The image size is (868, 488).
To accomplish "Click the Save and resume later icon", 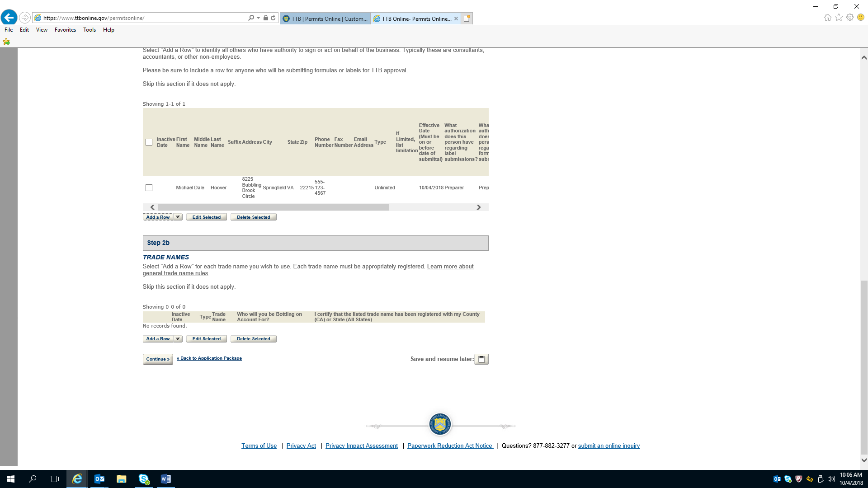I will click(x=481, y=359).
